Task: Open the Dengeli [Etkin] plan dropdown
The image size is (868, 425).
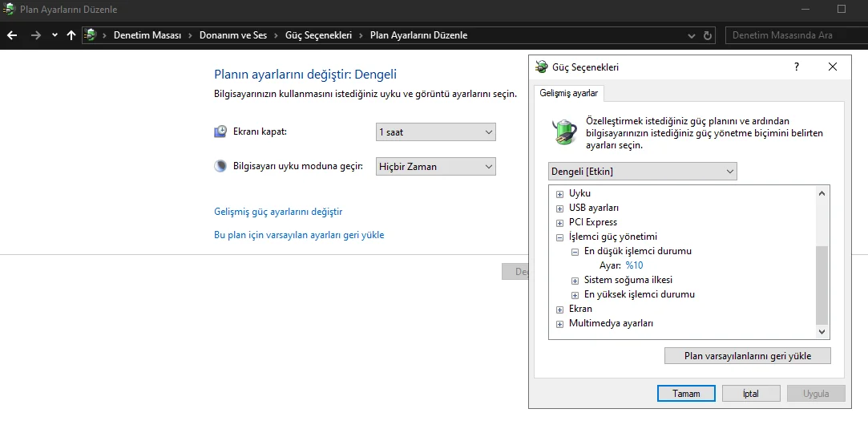Action: click(x=642, y=172)
